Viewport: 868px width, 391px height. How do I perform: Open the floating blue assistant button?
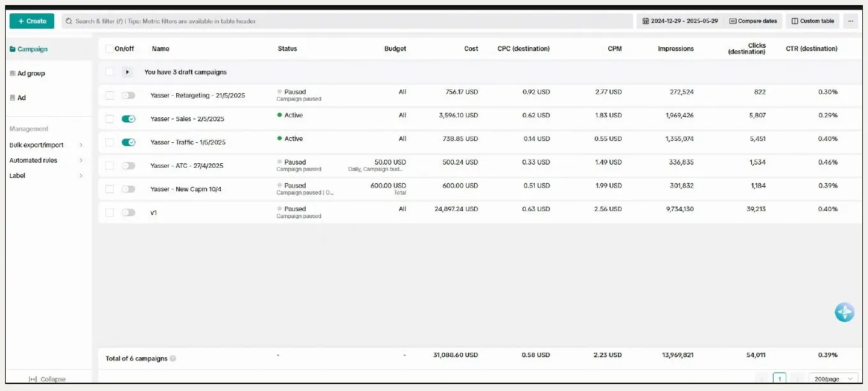(x=844, y=312)
